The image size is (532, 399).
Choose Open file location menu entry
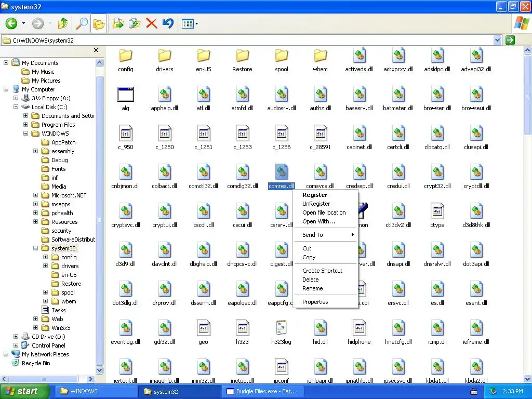[324, 212]
